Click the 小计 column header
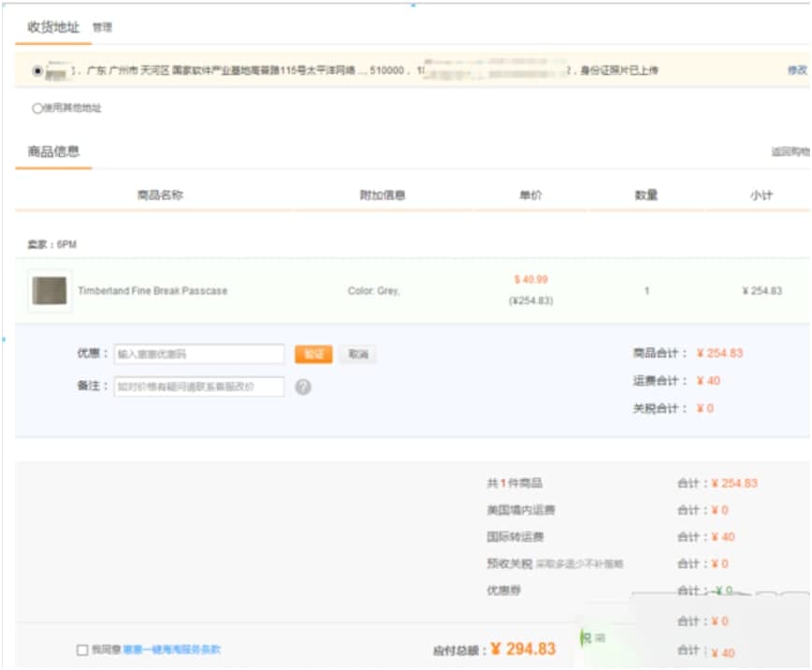 coord(761,195)
